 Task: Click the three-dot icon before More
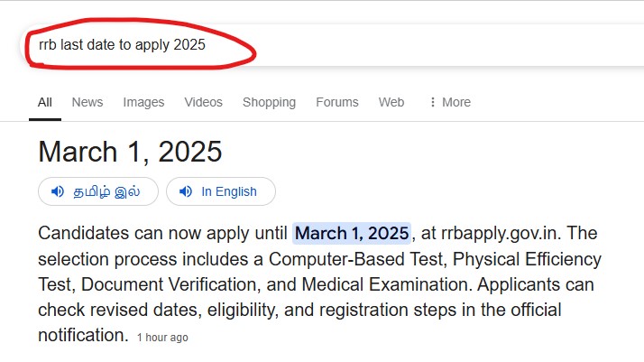pyautogui.click(x=432, y=102)
